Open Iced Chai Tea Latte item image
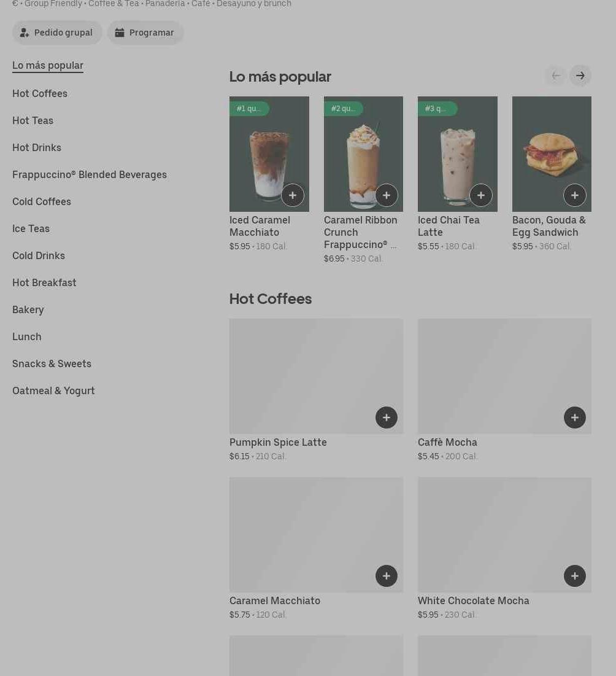 (458, 154)
